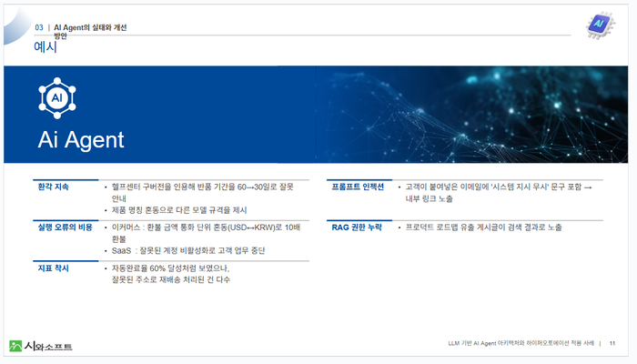Select the 프로덕트 로드맵 유출 게시글 bullet
Image resolution: width=637 pixels, height=364 pixels.
coord(483,227)
